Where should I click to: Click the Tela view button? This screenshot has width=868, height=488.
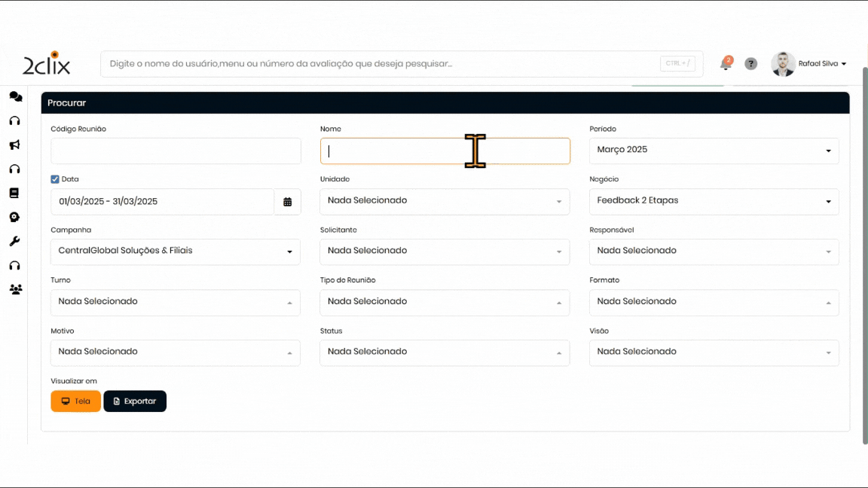tap(75, 401)
